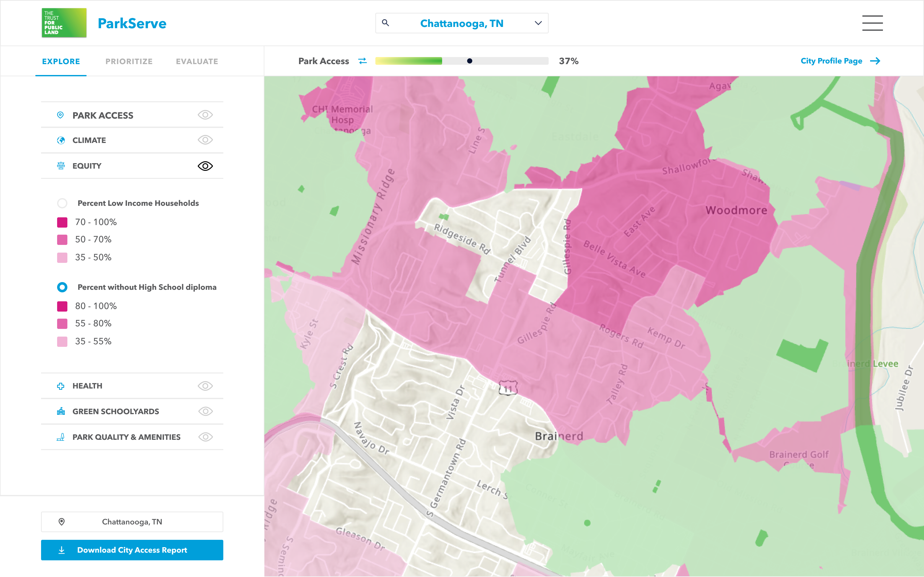Click the Green Schoolyards building icon
Viewport: 924px width, 577px height.
pos(61,411)
